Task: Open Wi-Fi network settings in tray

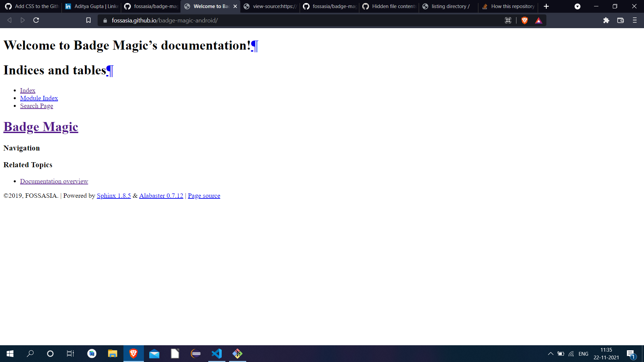Action: [x=571, y=354]
